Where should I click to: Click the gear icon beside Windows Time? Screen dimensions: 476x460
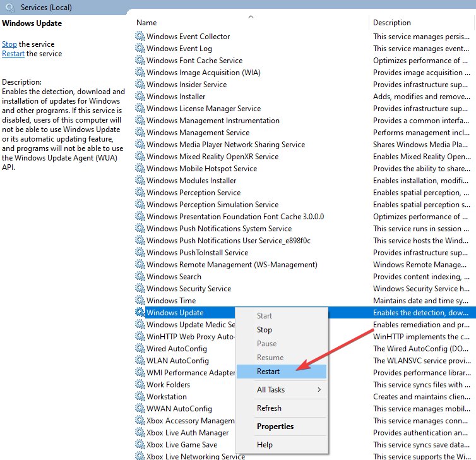140,300
